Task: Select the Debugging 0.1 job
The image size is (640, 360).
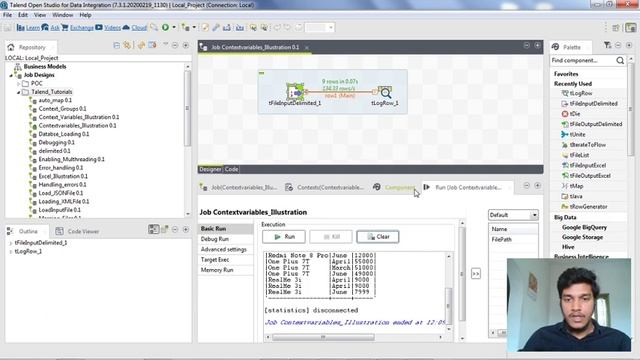Action: click(x=56, y=142)
